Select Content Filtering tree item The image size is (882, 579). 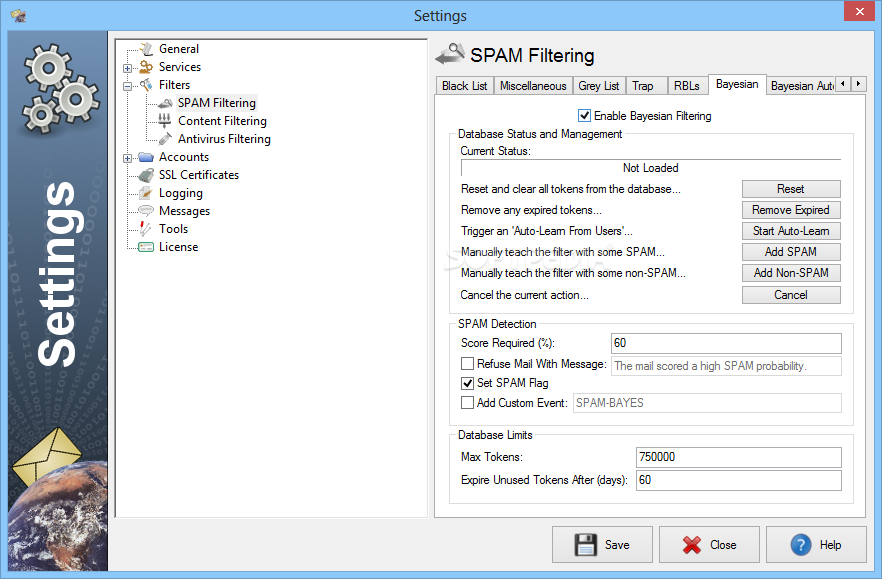(x=222, y=121)
